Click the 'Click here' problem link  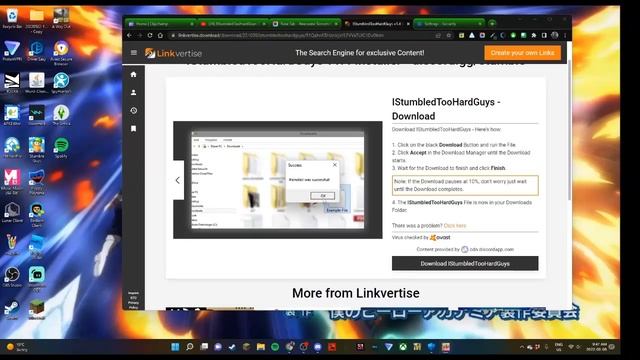[455, 225]
